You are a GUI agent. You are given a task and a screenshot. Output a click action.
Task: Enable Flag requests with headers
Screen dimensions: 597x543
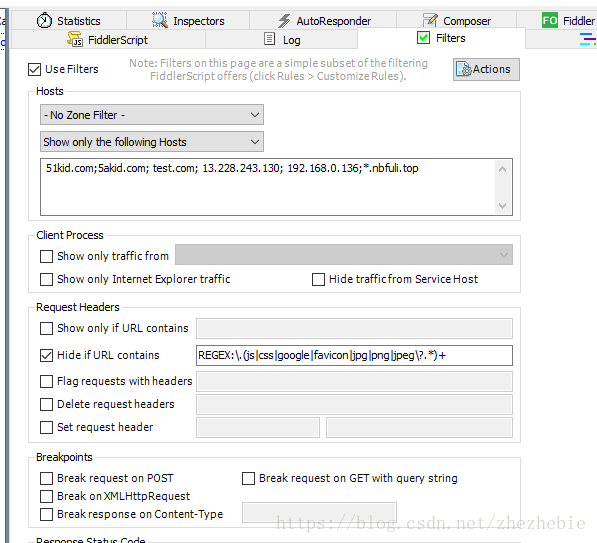tap(46, 381)
